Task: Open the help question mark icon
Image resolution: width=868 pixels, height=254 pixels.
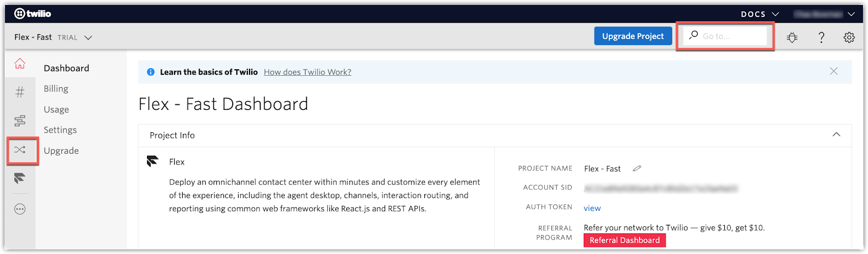Action: coord(821,37)
